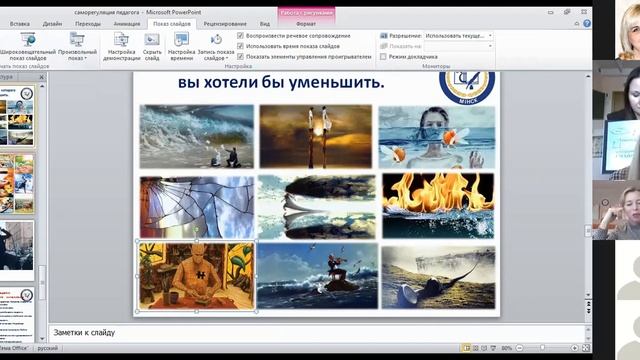Click the middle participant video tile
This screenshot has height=360, width=640.
[616, 120]
